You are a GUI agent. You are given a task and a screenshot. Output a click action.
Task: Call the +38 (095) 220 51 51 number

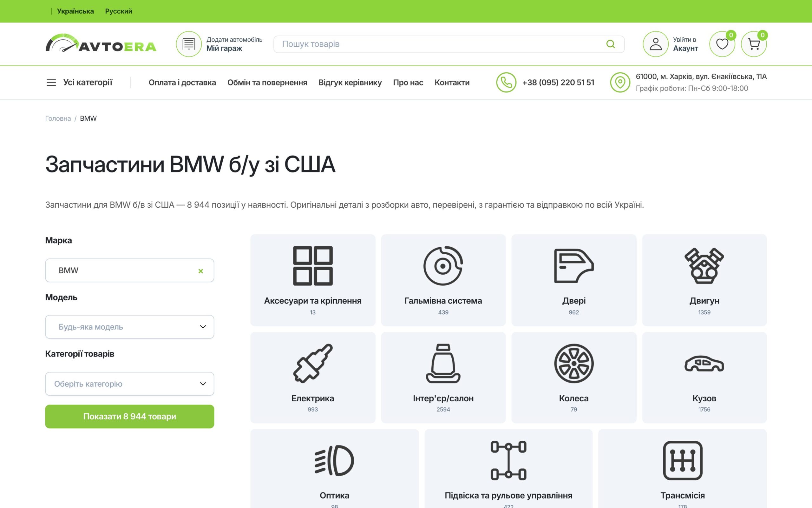pyautogui.click(x=558, y=82)
